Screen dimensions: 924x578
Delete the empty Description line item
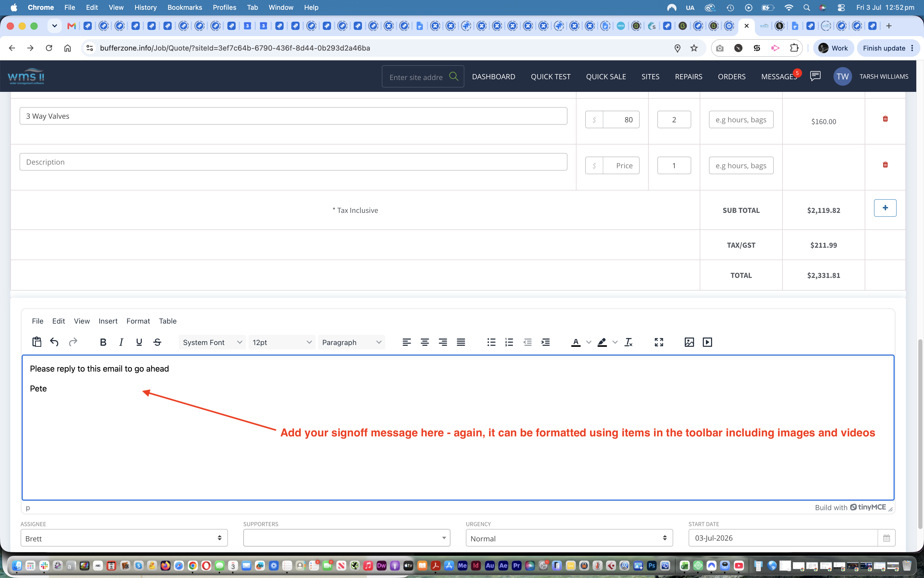point(885,165)
